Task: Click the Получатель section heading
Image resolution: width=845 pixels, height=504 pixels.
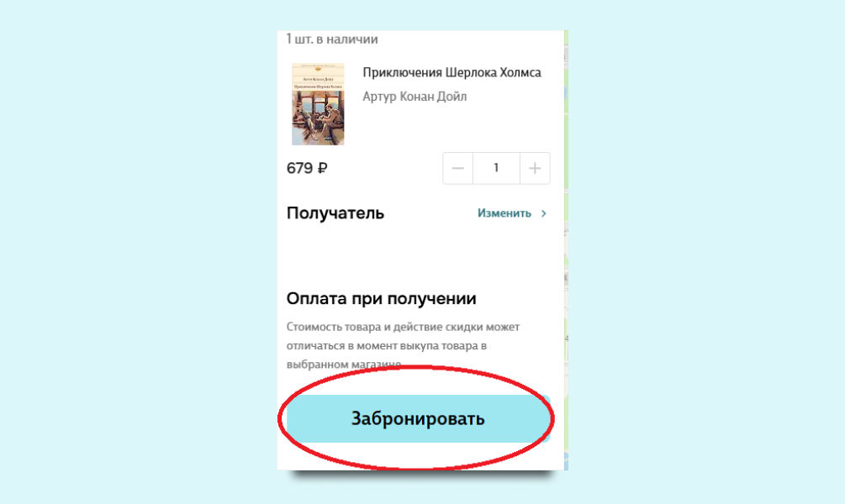Action: click(x=335, y=213)
